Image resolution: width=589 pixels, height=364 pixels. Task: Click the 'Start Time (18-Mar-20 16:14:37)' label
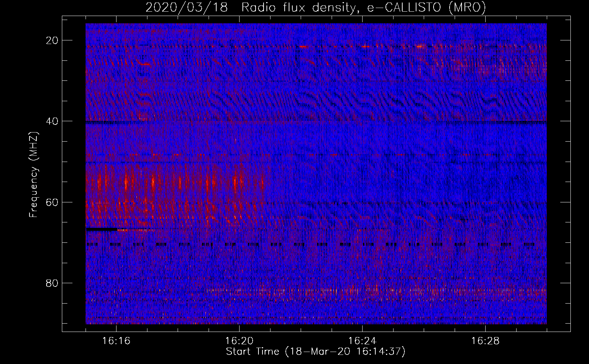(316, 352)
